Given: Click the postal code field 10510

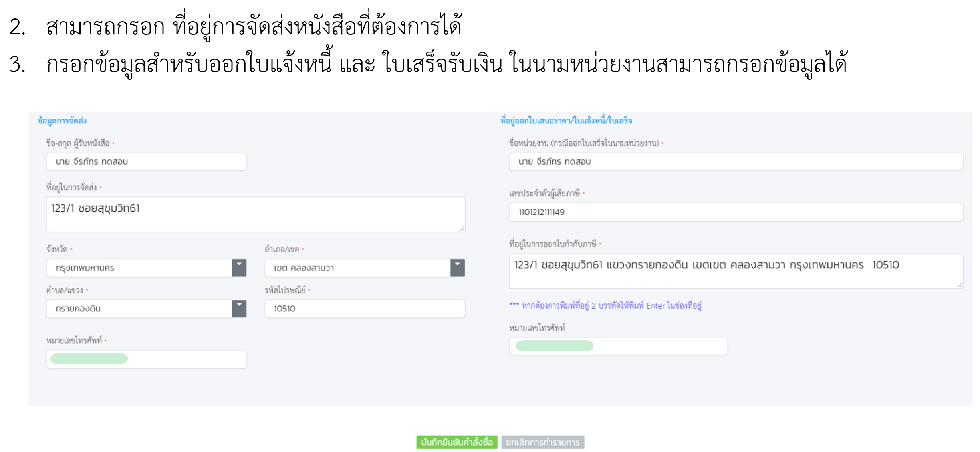Looking at the screenshot, I should [364, 309].
